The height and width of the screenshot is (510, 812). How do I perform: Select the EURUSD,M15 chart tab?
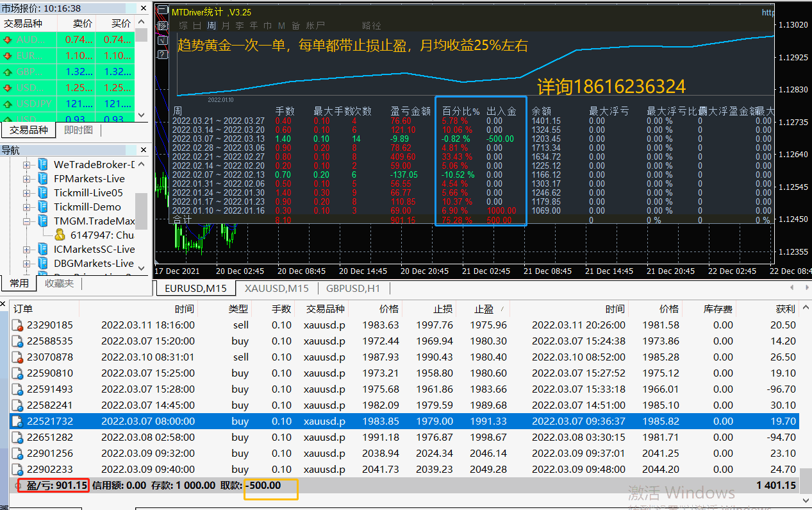click(195, 288)
